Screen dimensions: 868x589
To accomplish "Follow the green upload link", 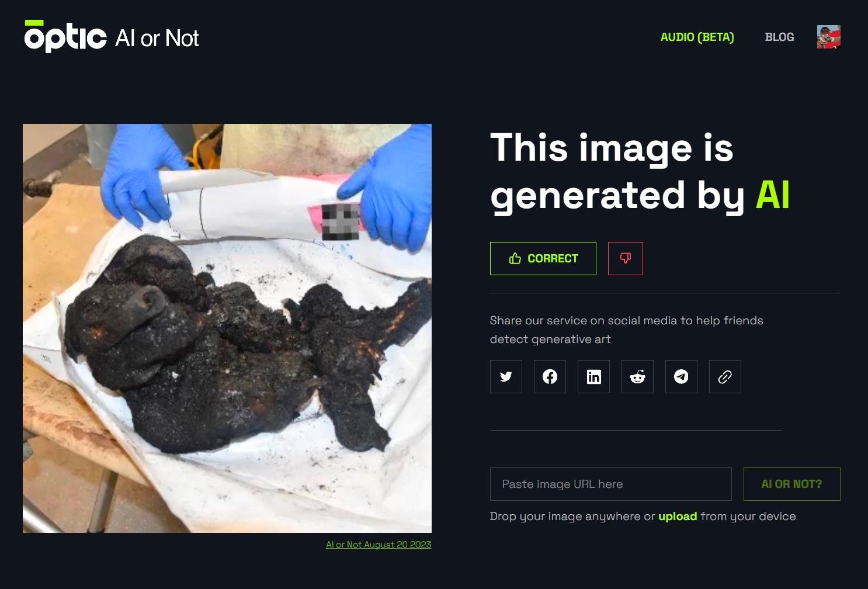I will click(678, 516).
